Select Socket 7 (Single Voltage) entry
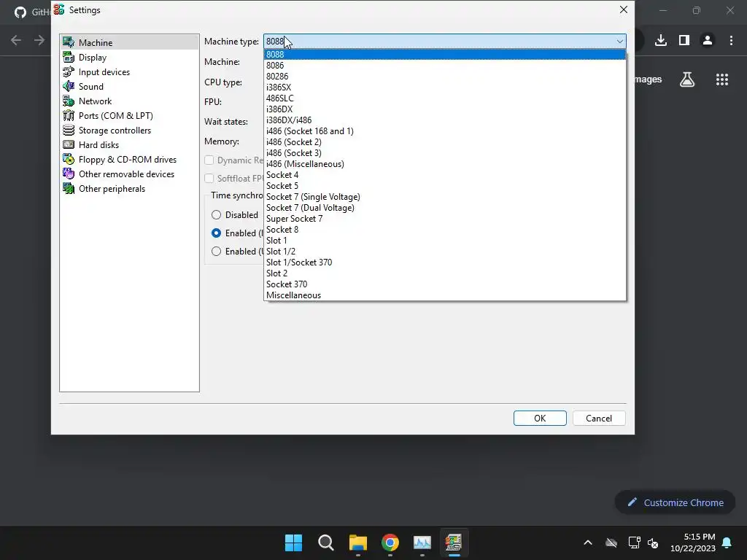 pyautogui.click(x=444, y=197)
